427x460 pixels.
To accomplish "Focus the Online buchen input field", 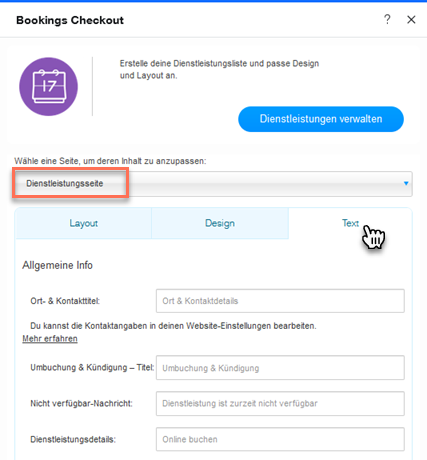I will coord(280,439).
